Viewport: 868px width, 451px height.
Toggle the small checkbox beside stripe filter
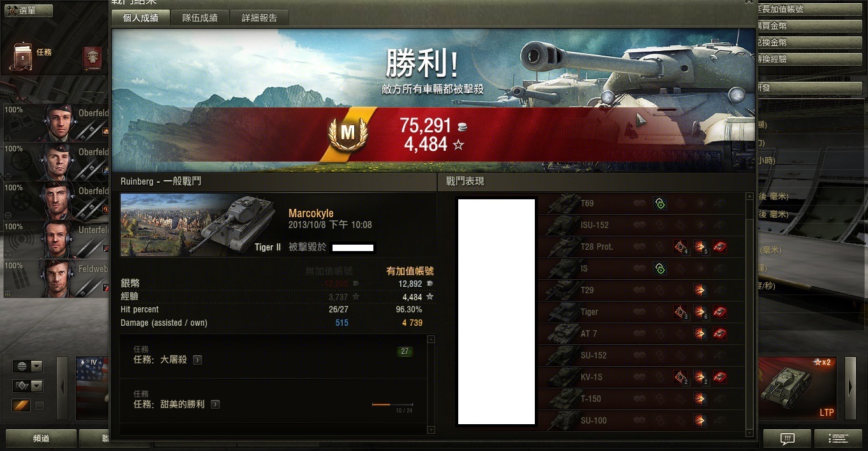pyautogui.click(x=40, y=405)
